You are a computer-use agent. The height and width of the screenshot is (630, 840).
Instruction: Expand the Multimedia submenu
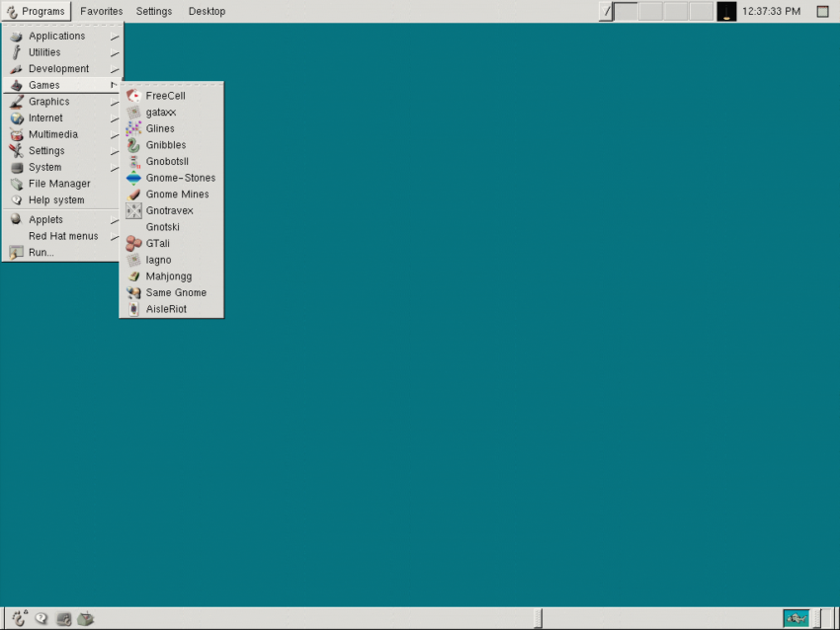pyautogui.click(x=62, y=134)
